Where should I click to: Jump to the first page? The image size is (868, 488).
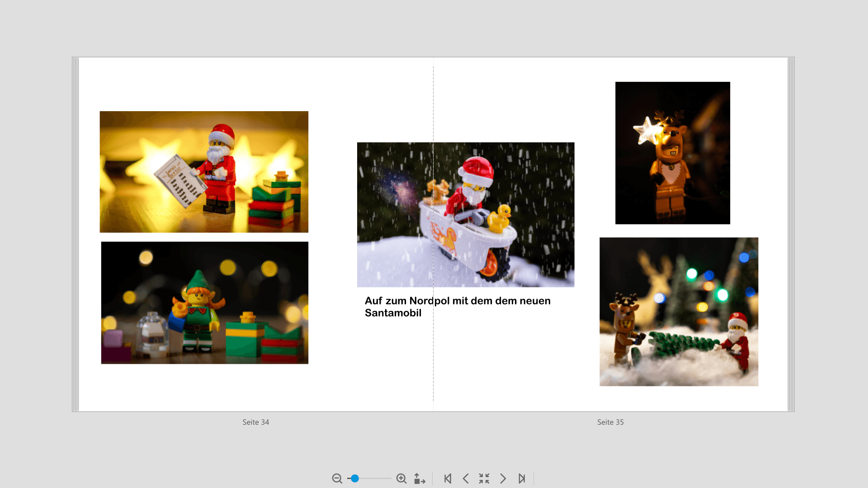(448, 479)
